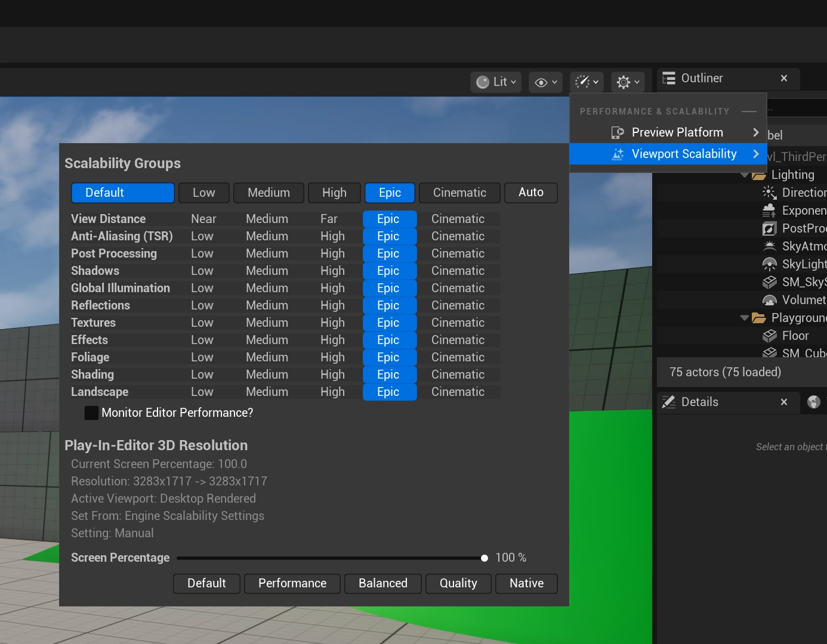Expand the Preview Platform submenu
This screenshot has width=827, height=644.
point(668,132)
